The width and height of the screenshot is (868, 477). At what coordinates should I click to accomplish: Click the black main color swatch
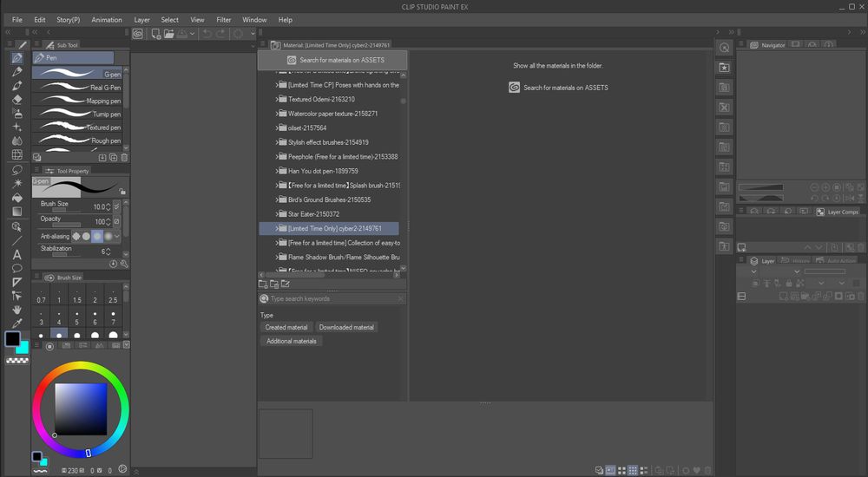click(13, 338)
